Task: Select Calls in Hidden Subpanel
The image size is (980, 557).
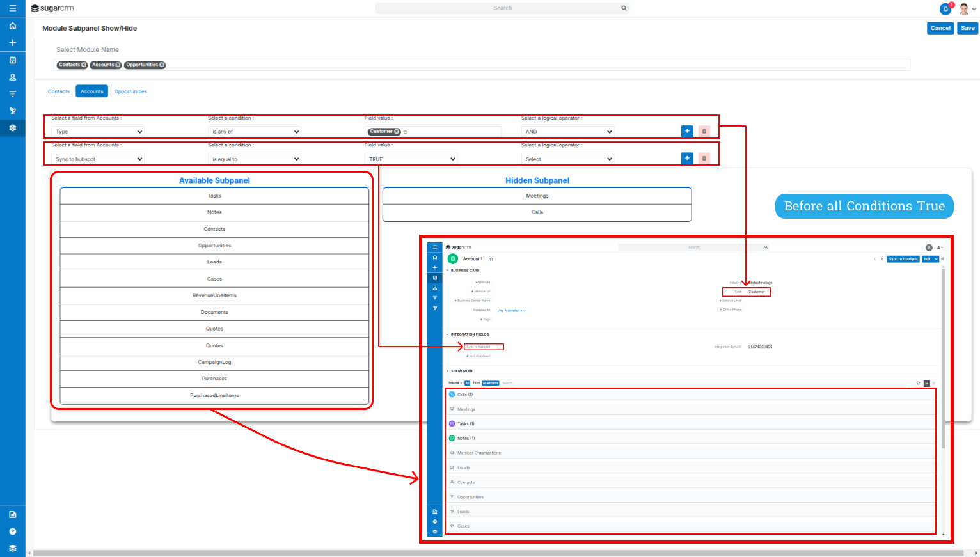Action: 537,212
